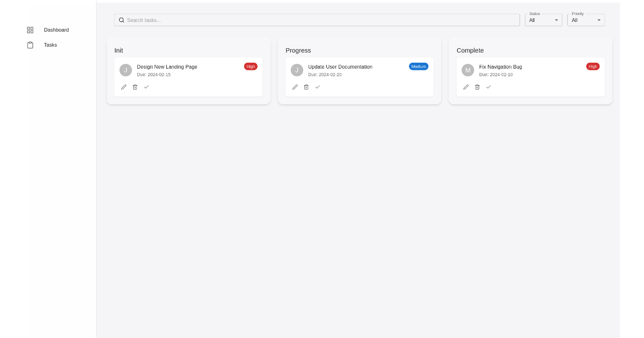This screenshot has width=644, height=338.
Task: Delete the Update User Documentation task
Action: pyautogui.click(x=306, y=87)
